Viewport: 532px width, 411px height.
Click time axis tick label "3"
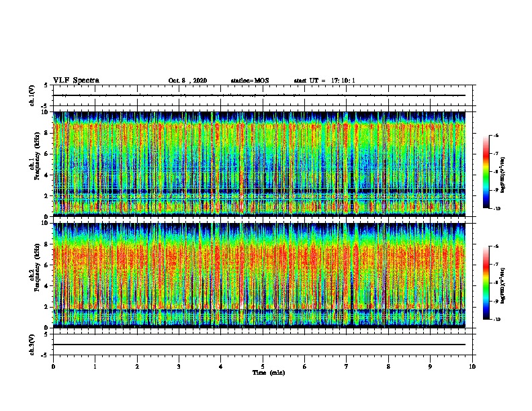179,367
